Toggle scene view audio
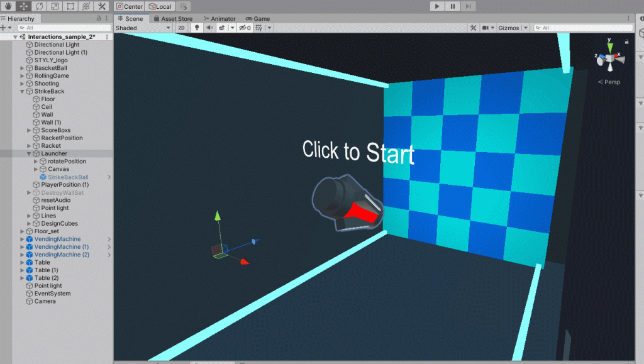 click(210, 28)
